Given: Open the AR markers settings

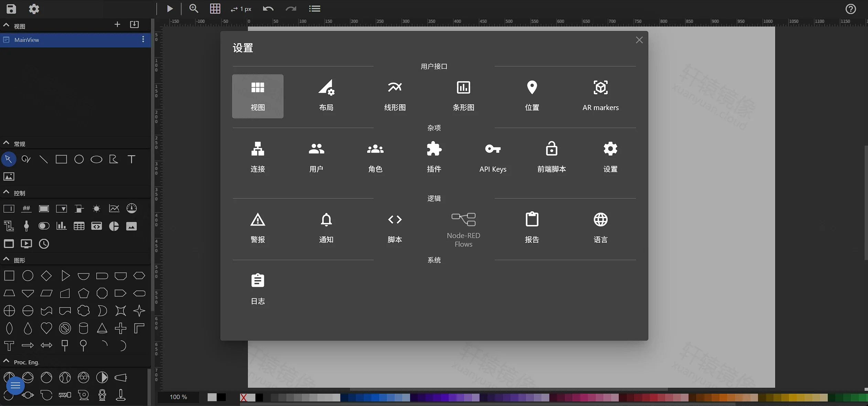Looking at the screenshot, I should tap(601, 96).
